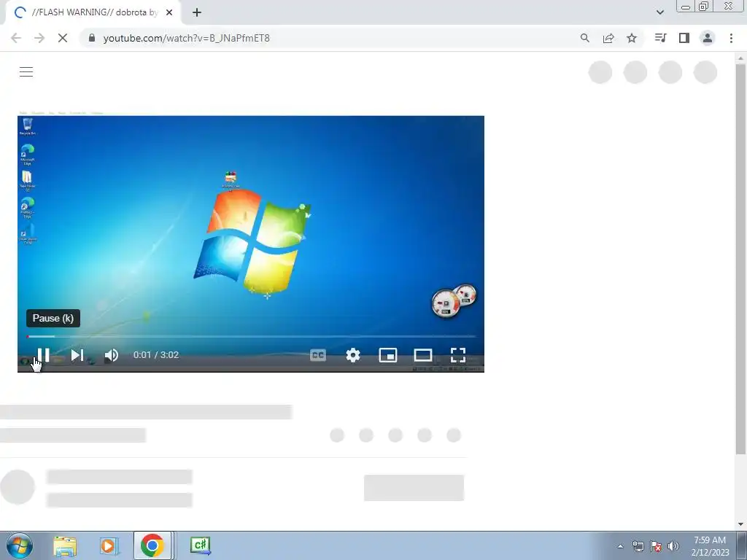
Task: Open the YouTube hamburger guide menu
Action: tap(26, 72)
